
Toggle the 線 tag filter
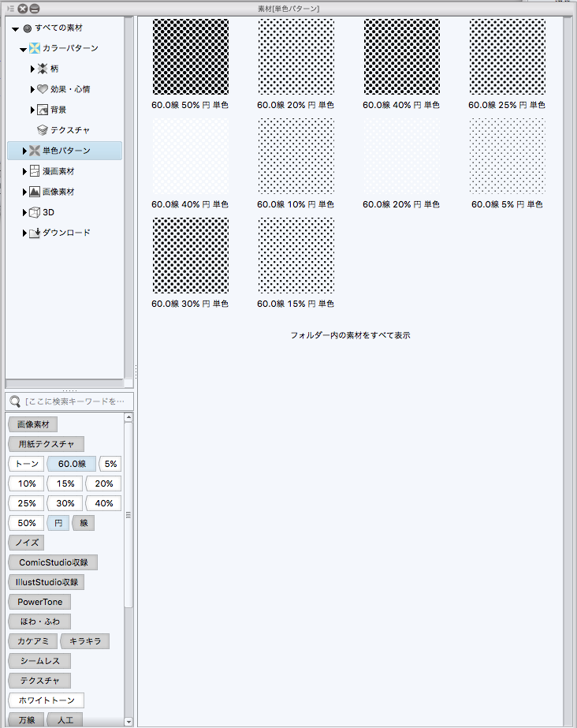point(84,523)
